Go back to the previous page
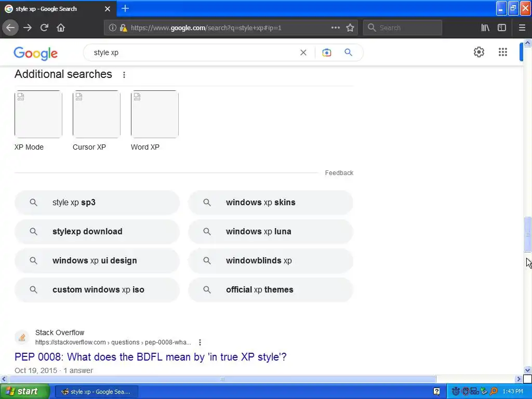This screenshot has height=399, width=532. (10, 28)
